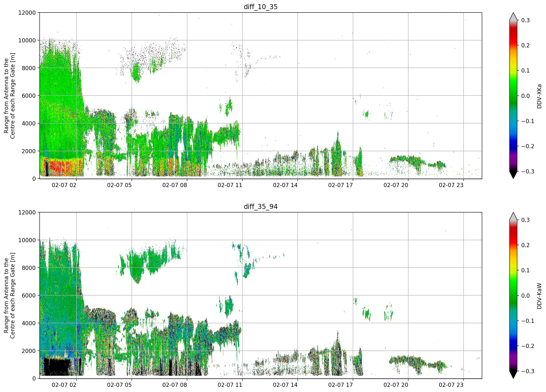Click the black lower extend arrow of DDV-KaW colorbar
The width and height of the screenshot is (546, 392).
513,375
